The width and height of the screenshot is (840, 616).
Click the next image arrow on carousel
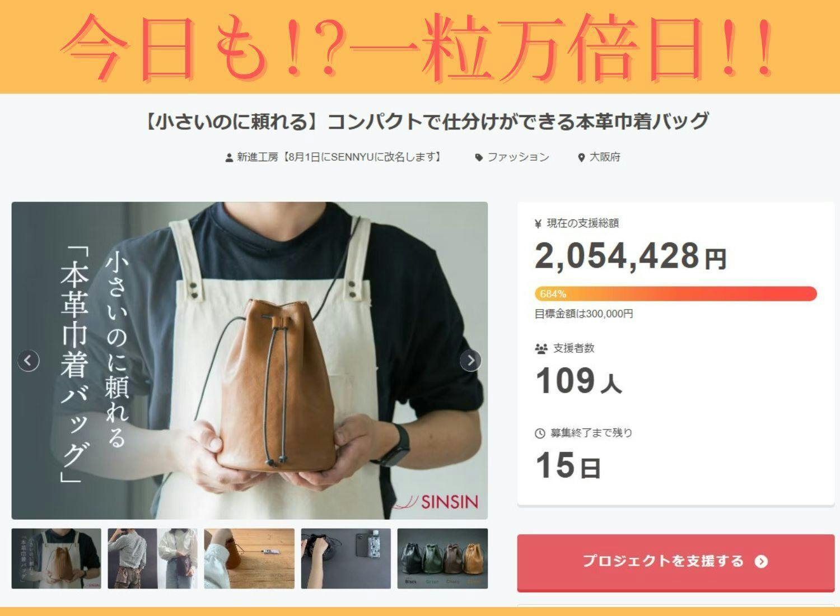(x=470, y=361)
